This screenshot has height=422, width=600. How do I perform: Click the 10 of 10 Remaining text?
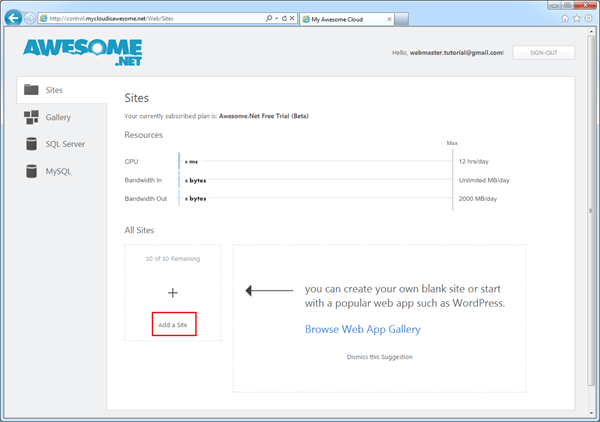(173, 259)
